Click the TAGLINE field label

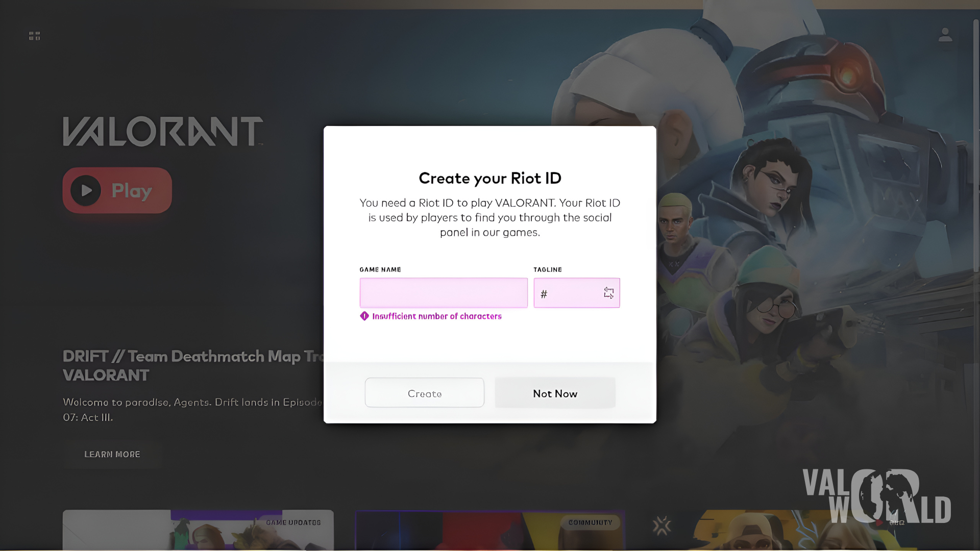click(548, 269)
